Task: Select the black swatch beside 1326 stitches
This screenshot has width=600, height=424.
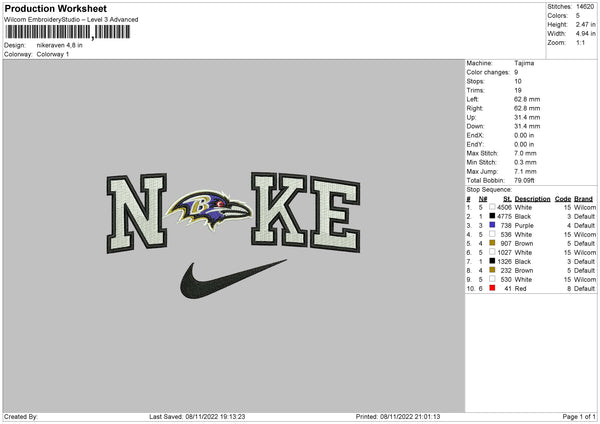Action: (x=492, y=261)
